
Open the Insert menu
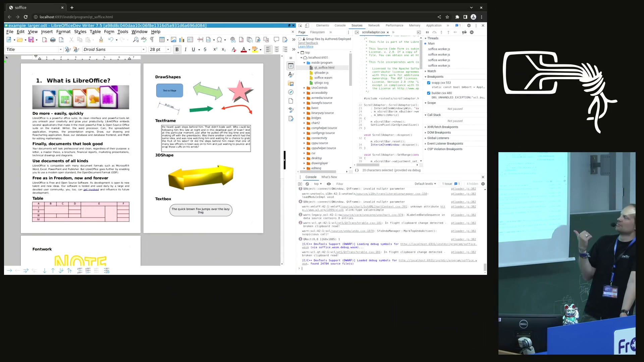47,32
